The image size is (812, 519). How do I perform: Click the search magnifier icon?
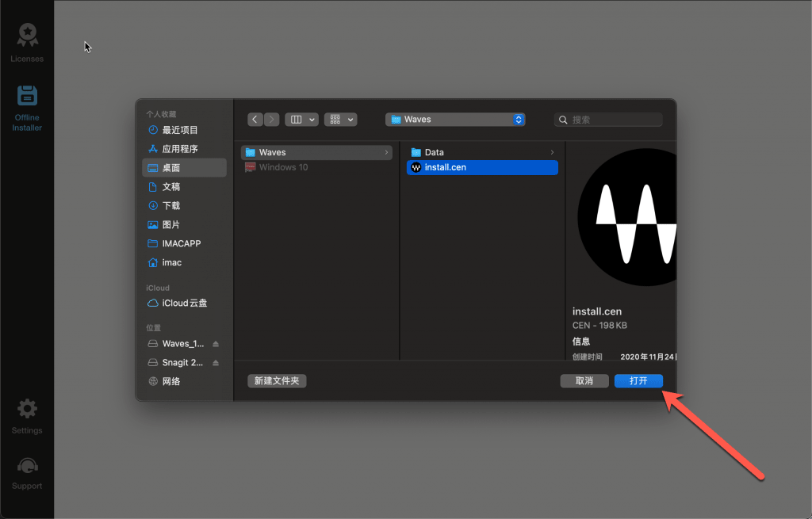563,120
